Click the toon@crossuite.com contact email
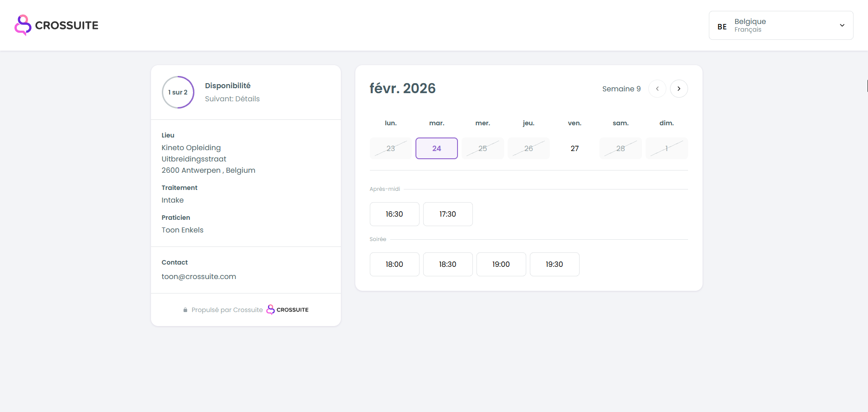 pyautogui.click(x=199, y=276)
